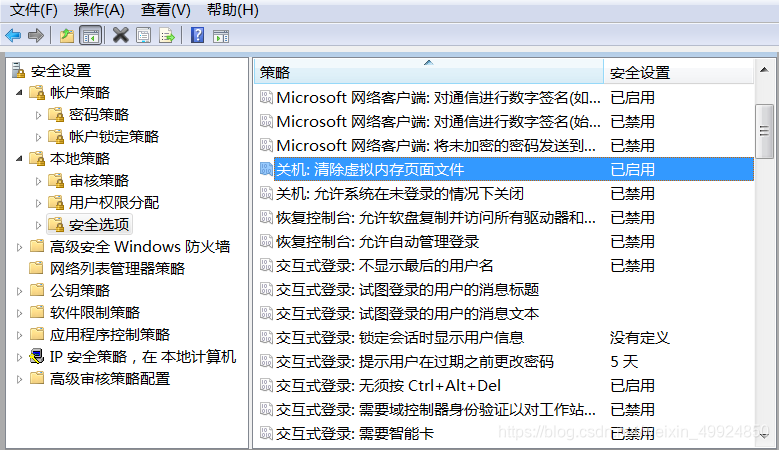Click the Delete X icon in toolbar

point(120,36)
